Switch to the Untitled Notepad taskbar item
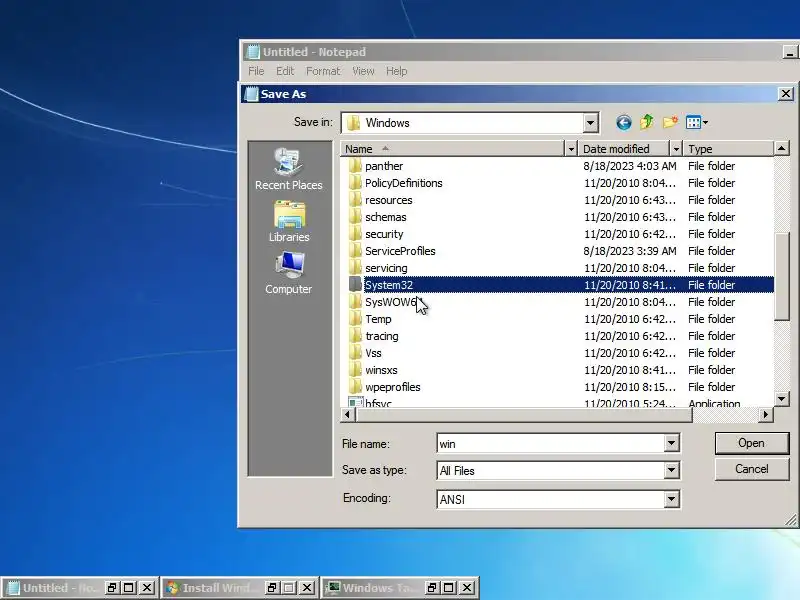 pyautogui.click(x=54, y=588)
